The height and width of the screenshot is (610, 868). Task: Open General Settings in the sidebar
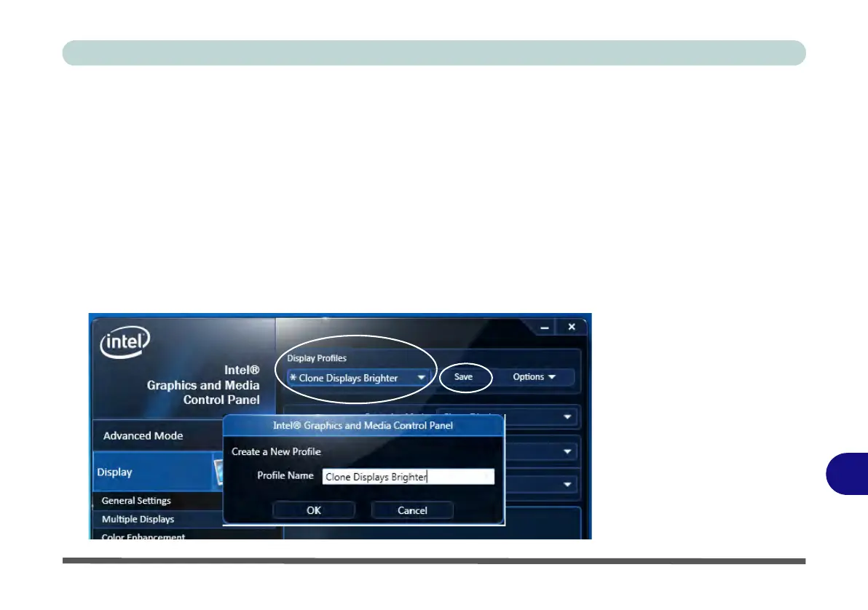(x=136, y=500)
